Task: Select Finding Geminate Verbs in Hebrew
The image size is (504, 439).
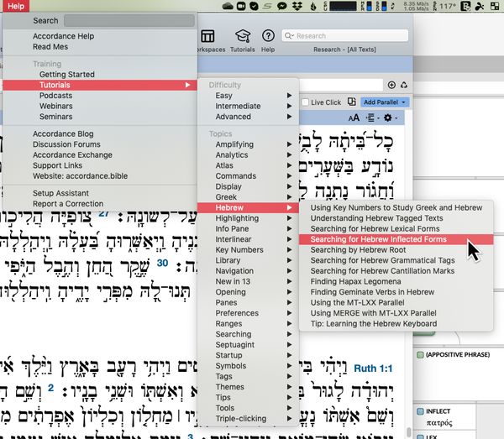Action: click(396, 292)
